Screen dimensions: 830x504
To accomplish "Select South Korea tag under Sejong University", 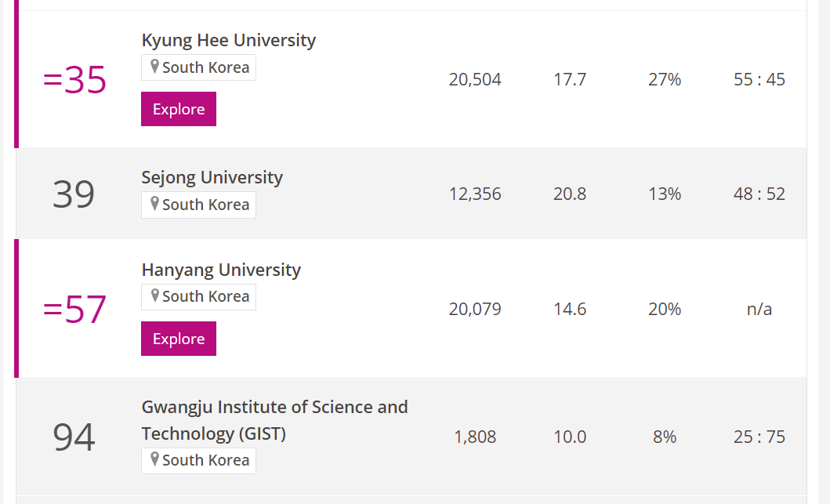I will [x=198, y=205].
